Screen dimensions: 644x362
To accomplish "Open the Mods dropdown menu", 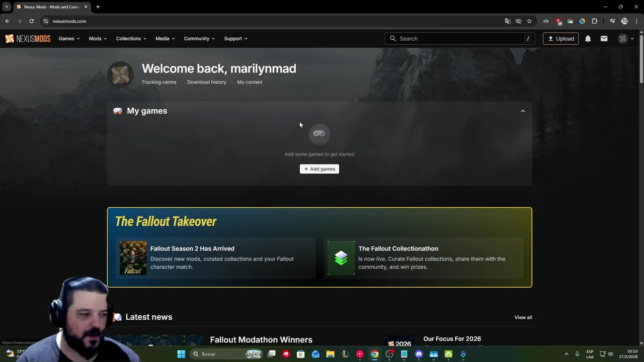I will tap(98, 39).
